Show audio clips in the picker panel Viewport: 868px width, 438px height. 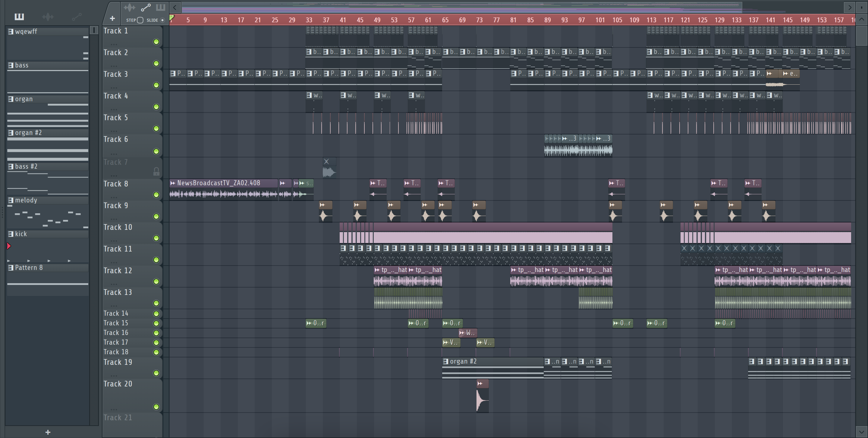(48, 17)
